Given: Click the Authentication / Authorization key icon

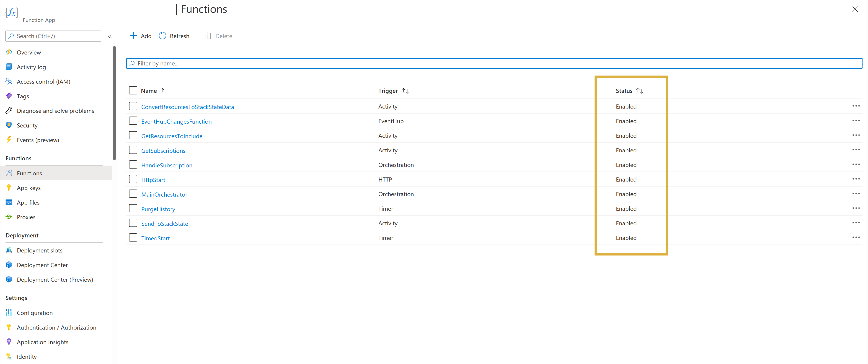Looking at the screenshot, I should (x=9, y=327).
